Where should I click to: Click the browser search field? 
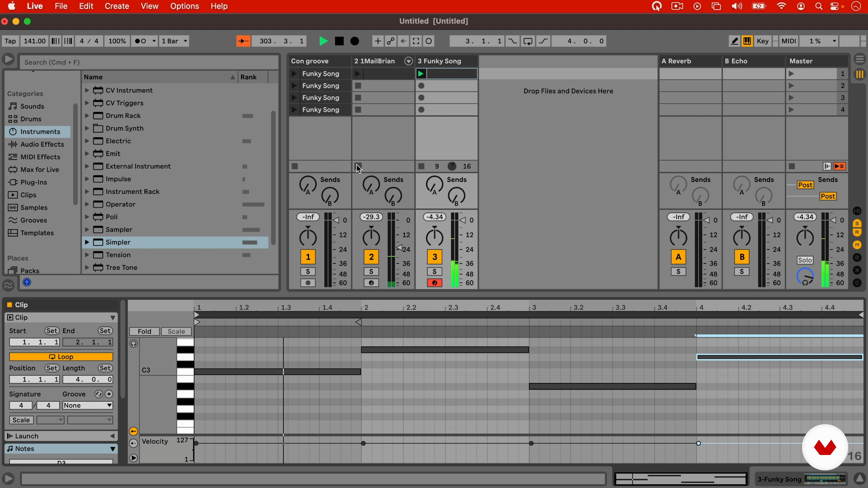[149, 62]
